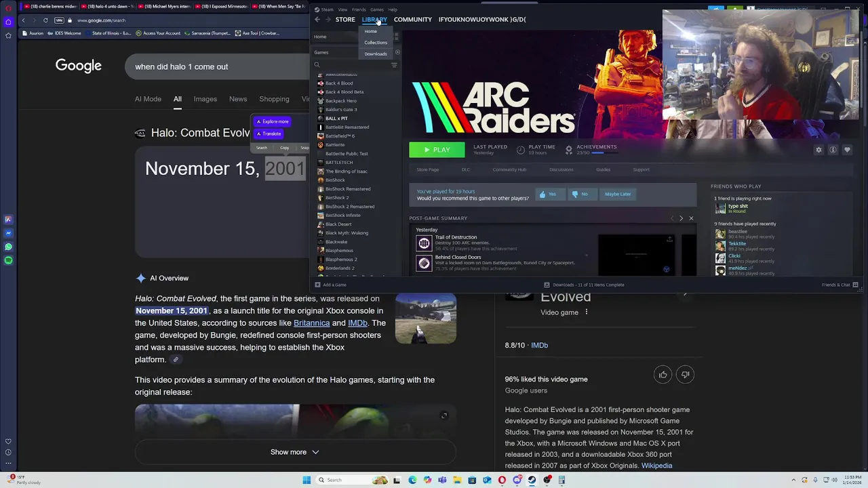The height and width of the screenshot is (488, 868).
Task: Switch to News tab in Google results
Action: click(x=238, y=99)
